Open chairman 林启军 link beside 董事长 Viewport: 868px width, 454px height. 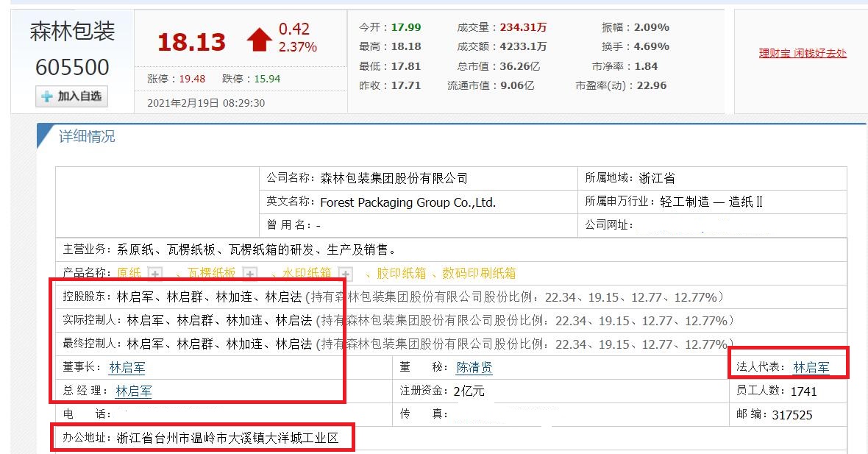[x=127, y=368]
